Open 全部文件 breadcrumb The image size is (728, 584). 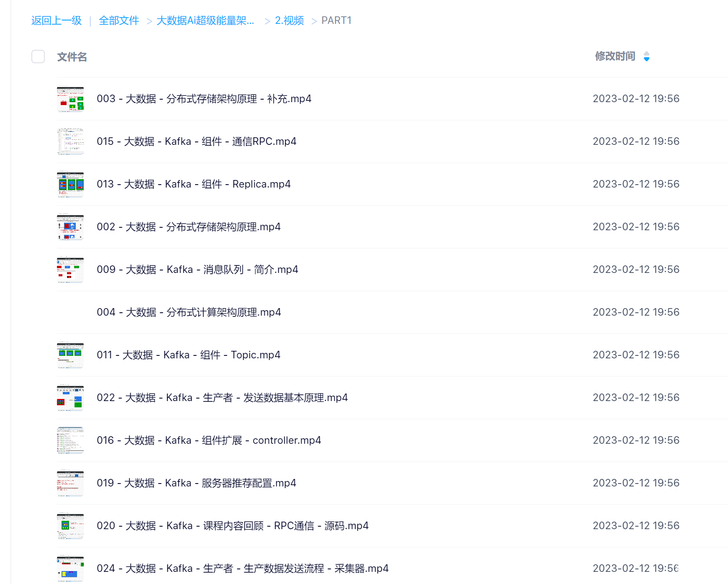click(119, 21)
